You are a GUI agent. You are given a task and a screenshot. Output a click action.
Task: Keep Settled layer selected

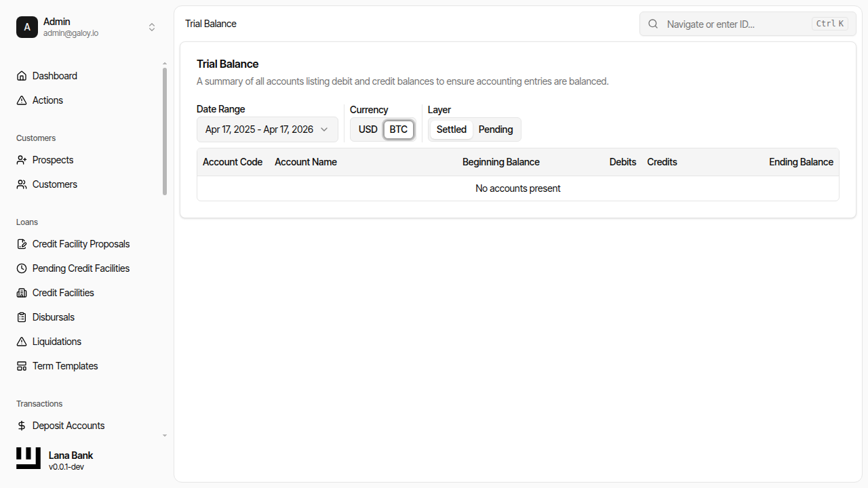(x=450, y=129)
